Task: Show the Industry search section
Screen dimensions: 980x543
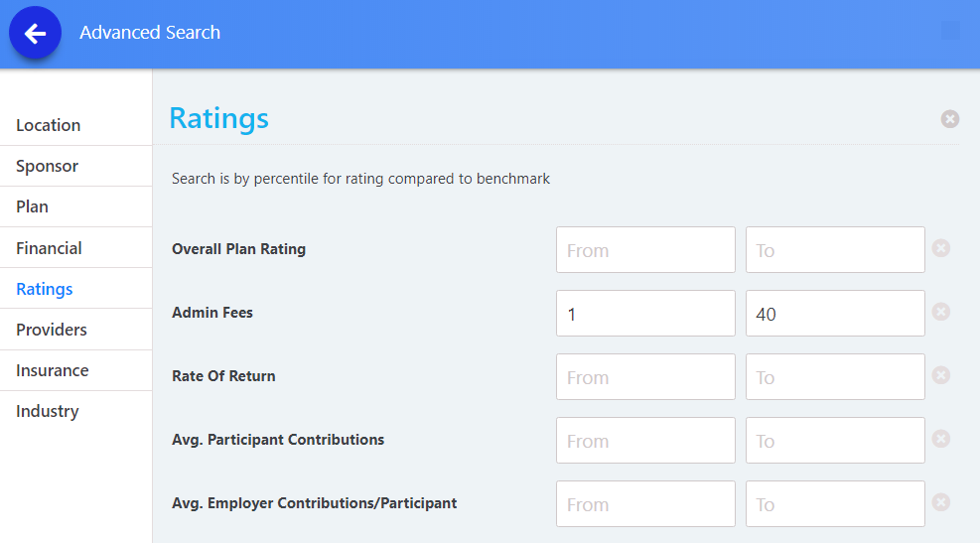Action: click(x=47, y=411)
